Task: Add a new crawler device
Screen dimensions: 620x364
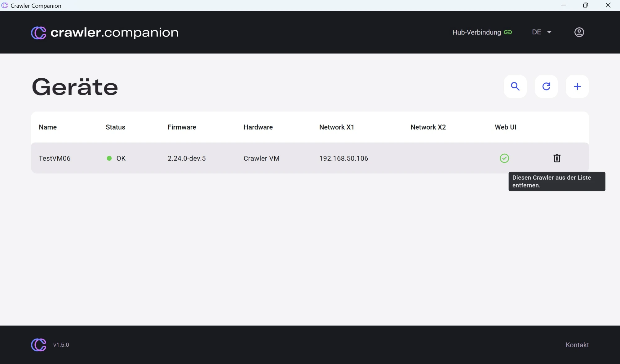Action: tap(577, 86)
